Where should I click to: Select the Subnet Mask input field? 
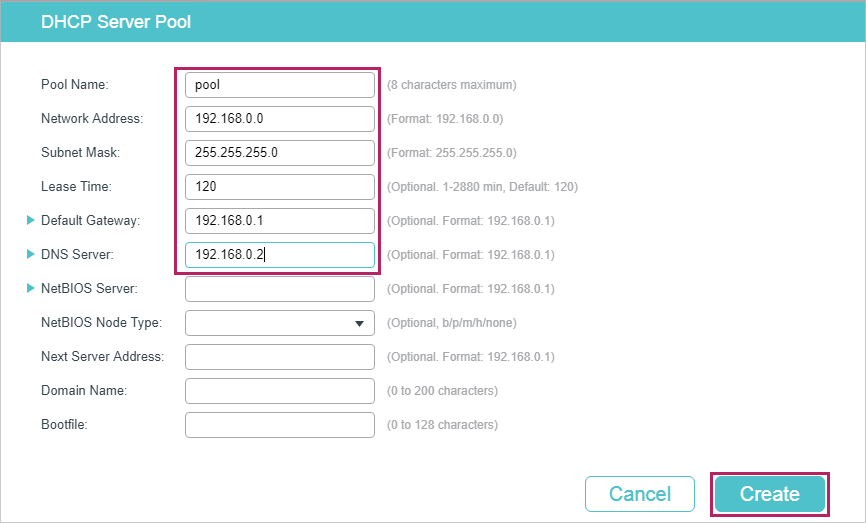(x=279, y=153)
